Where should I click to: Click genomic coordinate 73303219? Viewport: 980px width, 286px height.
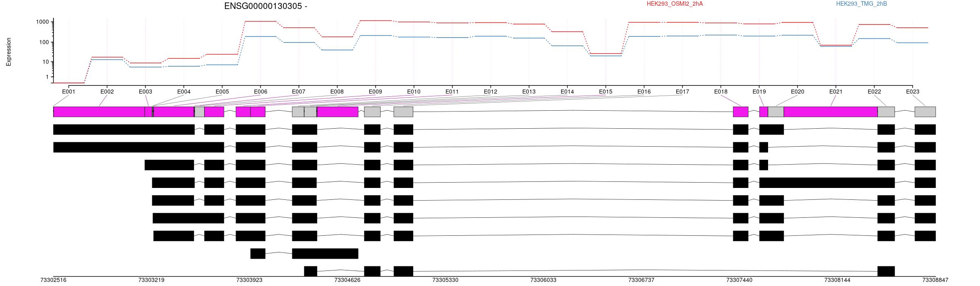pyautogui.click(x=151, y=280)
